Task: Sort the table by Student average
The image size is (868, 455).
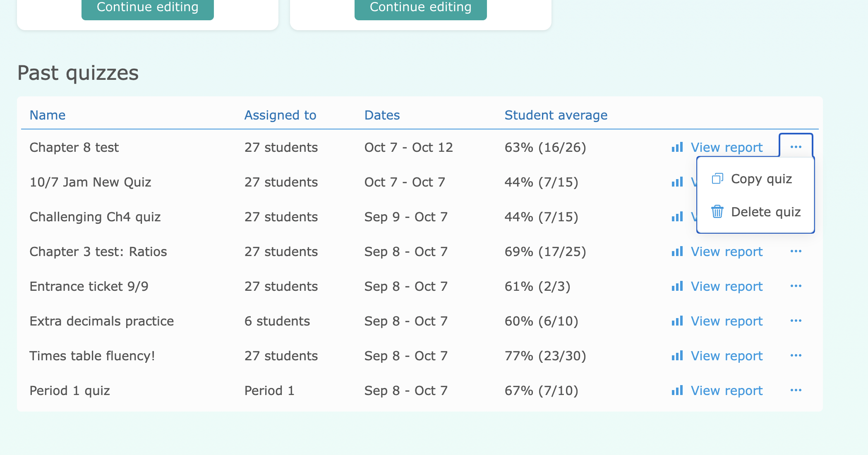Action: 556,115
